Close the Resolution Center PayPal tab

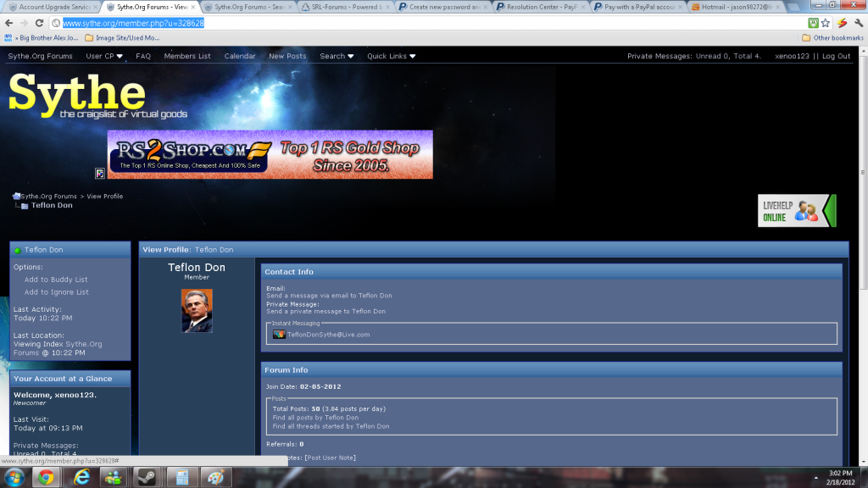coord(583,7)
